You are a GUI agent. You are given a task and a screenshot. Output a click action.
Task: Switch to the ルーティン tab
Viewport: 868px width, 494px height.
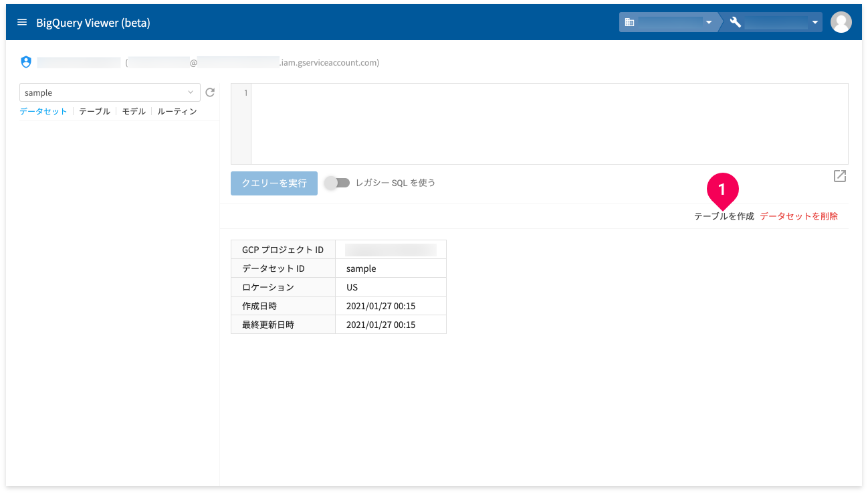[177, 112]
